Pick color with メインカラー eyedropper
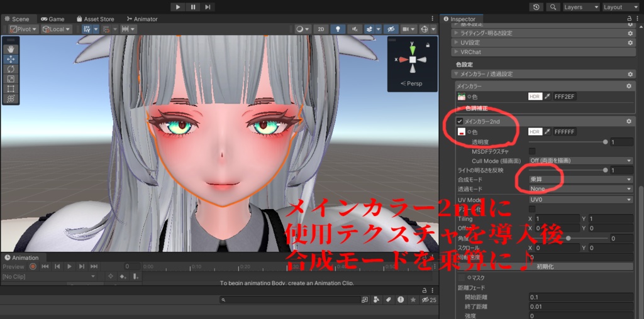Viewport: 644px width, 319px height. pos(547,97)
